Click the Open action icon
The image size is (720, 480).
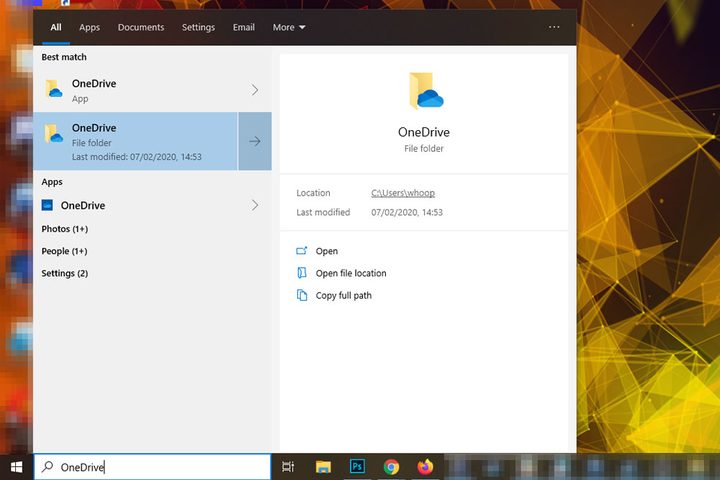pyautogui.click(x=302, y=251)
